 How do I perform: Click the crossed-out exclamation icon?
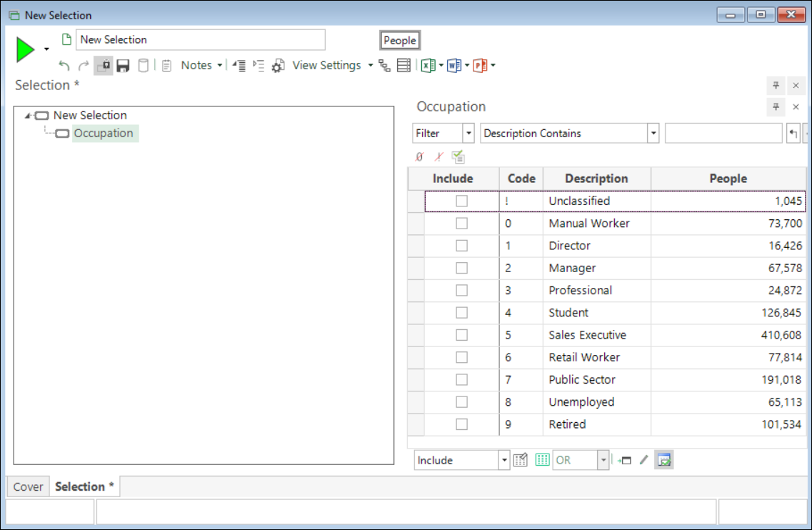coord(438,156)
